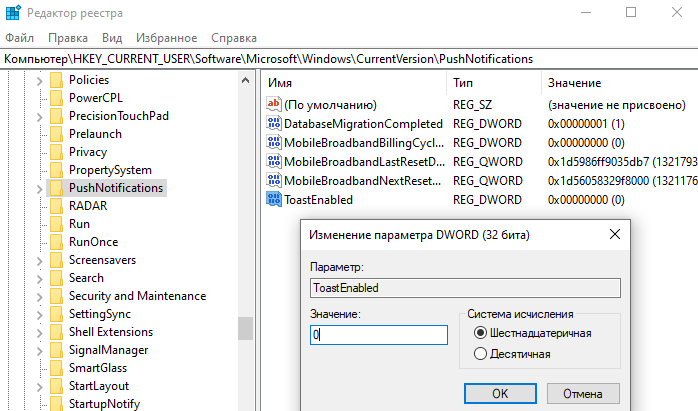Image resolution: width=698 pixels, height=411 pixels.
Task: Click the tree pane scrollbar thumb
Action: [x=245, y=328]
